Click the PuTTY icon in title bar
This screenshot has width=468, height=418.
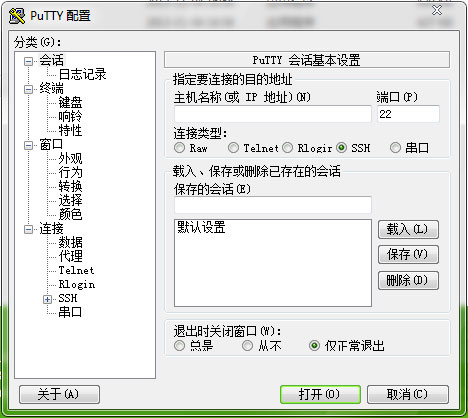coord(17,16)
